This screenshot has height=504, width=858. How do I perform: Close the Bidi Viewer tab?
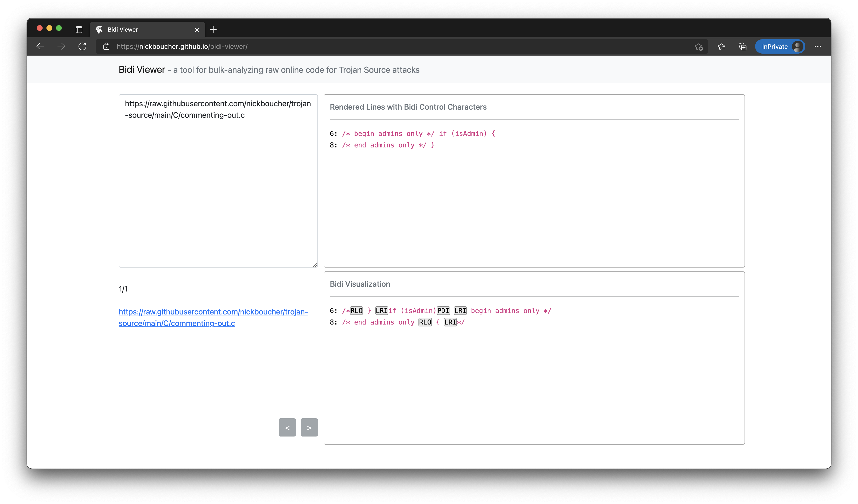(197, 30)
